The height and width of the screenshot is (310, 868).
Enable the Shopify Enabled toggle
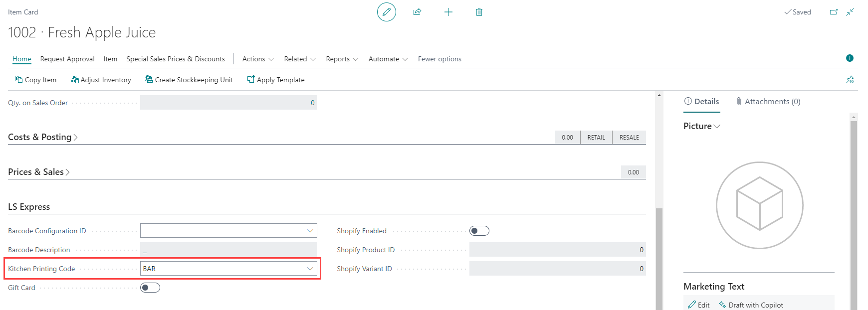point(479,231)
